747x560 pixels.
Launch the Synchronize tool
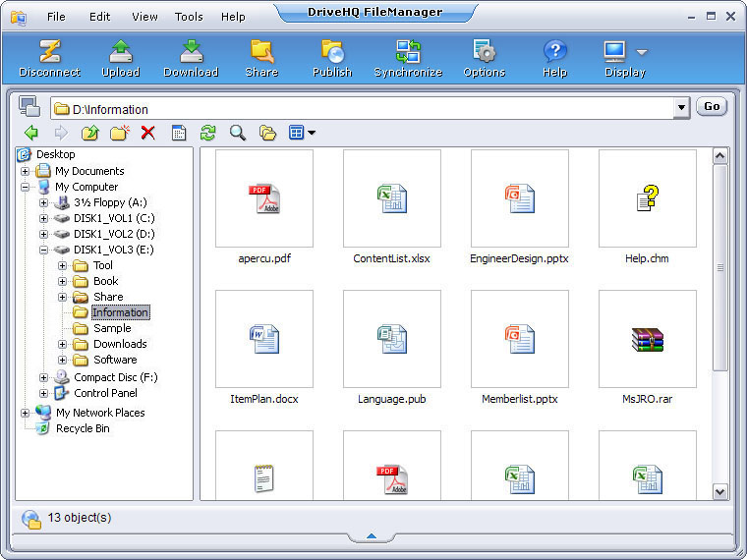pos(408,51)
